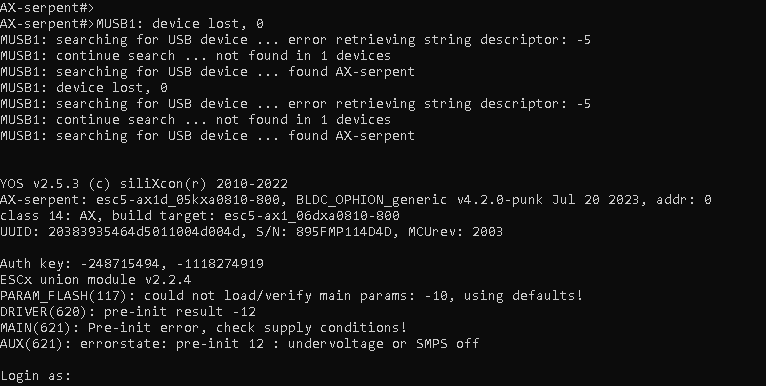Image resolution: width=766 pixels, height=386 pixels.
Task: Click the YOS v2.5.3 siliXcon copyright line
Action: (144, 184)
